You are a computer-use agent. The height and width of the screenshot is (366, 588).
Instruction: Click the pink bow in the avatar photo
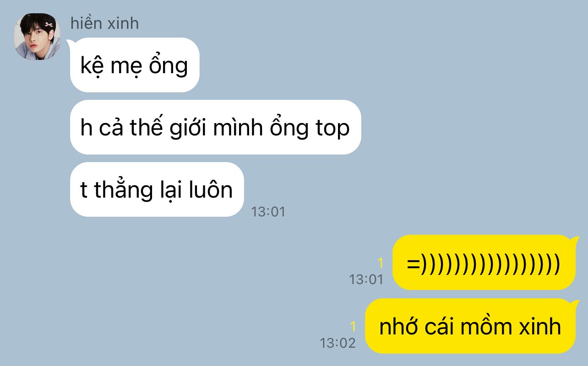pos(49,25)
